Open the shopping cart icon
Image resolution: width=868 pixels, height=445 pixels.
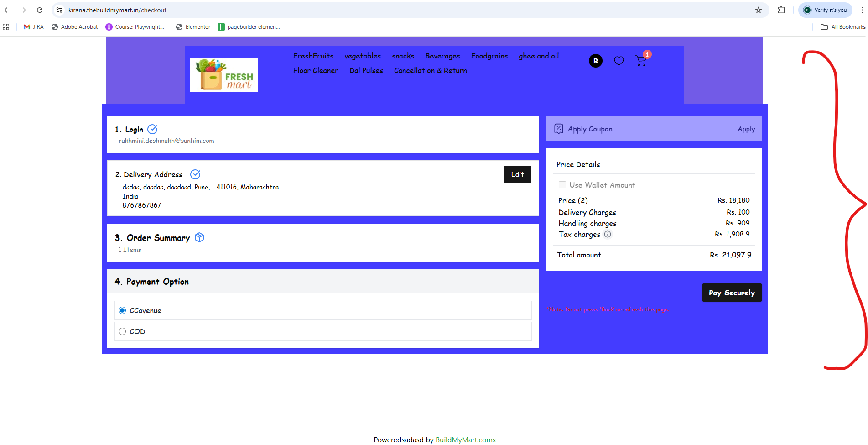tap(640, 61)
